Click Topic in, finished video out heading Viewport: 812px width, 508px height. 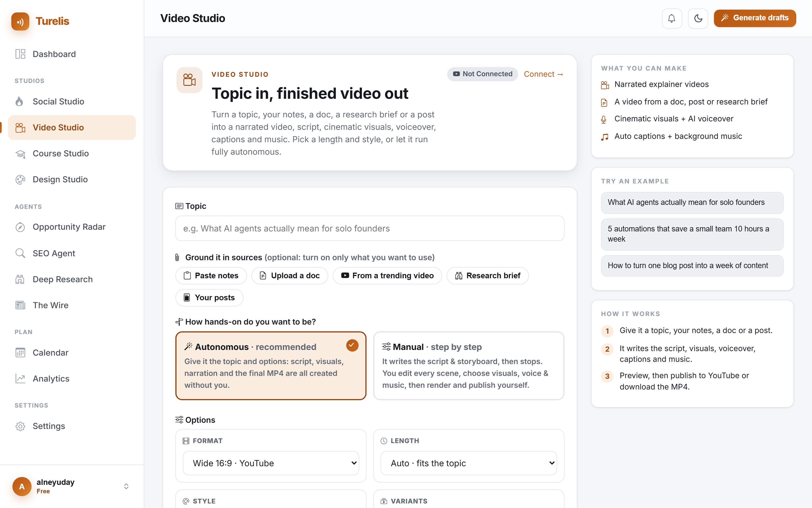point(310,93)
